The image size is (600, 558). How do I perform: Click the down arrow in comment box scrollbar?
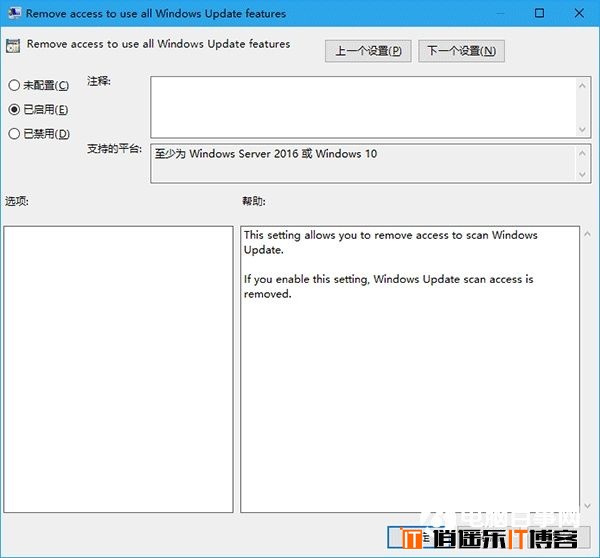coord(582,129)
